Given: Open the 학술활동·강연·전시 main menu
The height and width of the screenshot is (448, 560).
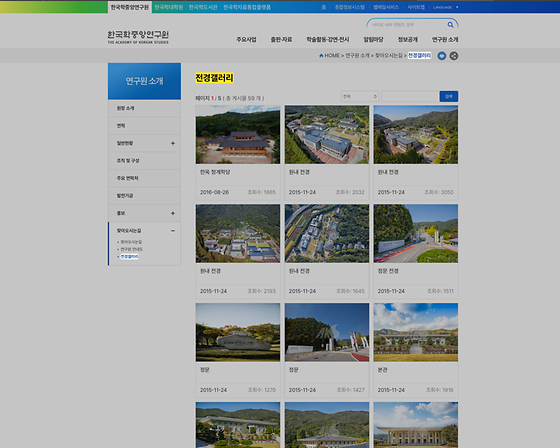Looking at the screenshot, I should click(x=328, y=39).
